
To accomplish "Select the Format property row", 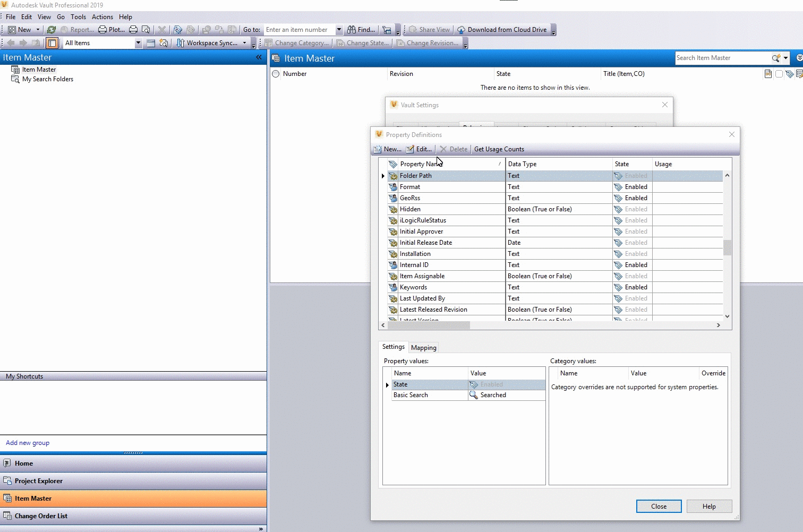I will coord(555,187).
